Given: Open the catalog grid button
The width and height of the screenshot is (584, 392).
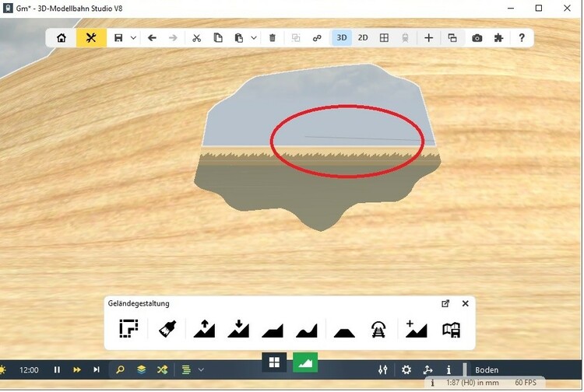Looking at the screenshot, I should click(275, 362).
